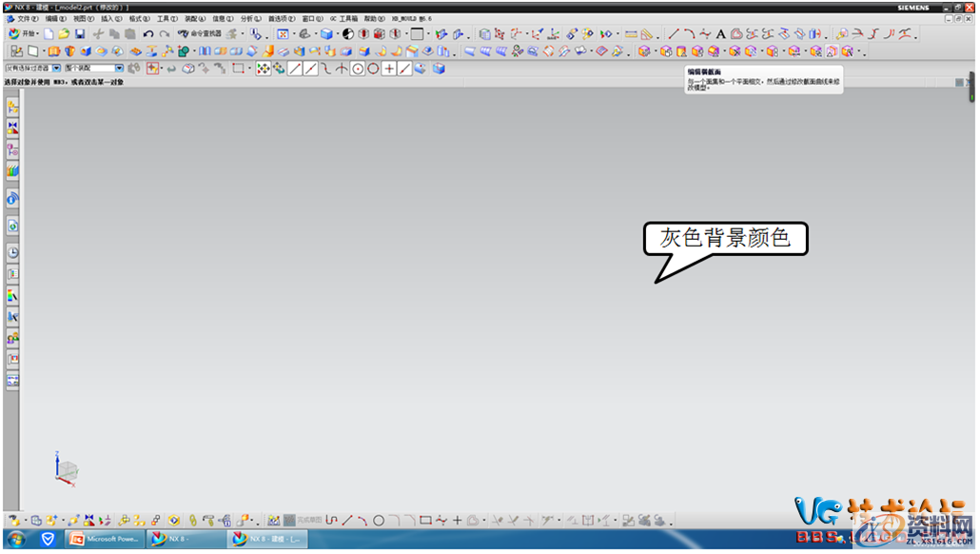Open the selection type filter dropdown
980x554 pixels.
56,69
